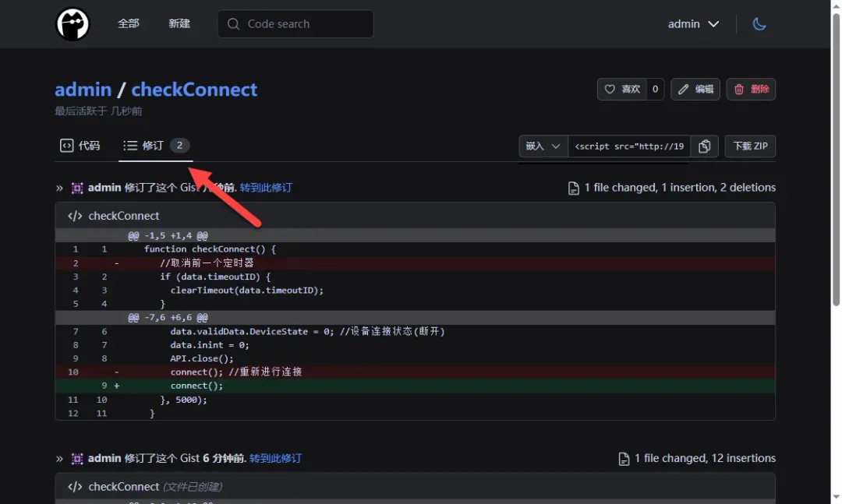Toggle dark mode moon icon
This screenshot has width=842, height=504.
click(759, 24)
